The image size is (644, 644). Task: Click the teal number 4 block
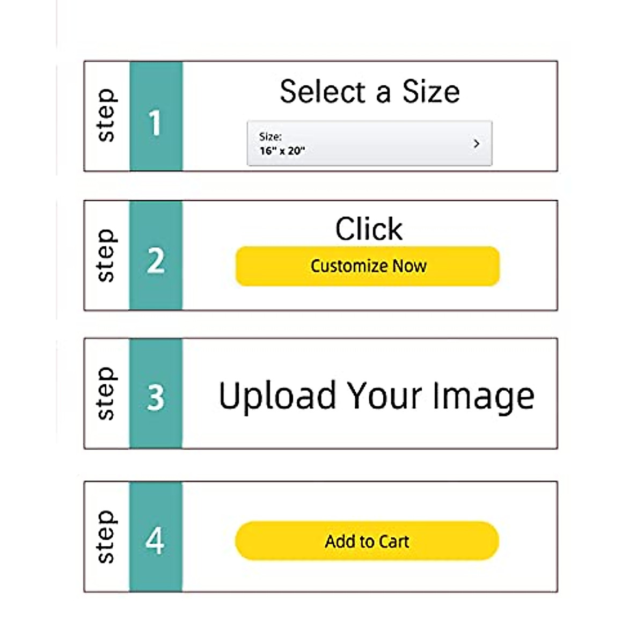click(156, 537)
